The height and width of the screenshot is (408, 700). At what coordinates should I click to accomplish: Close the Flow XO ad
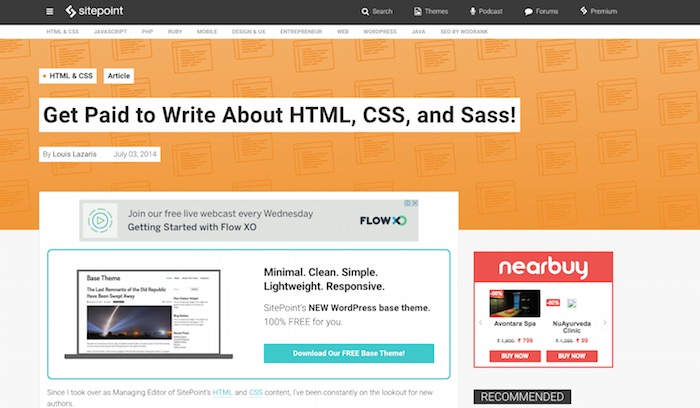415,203
